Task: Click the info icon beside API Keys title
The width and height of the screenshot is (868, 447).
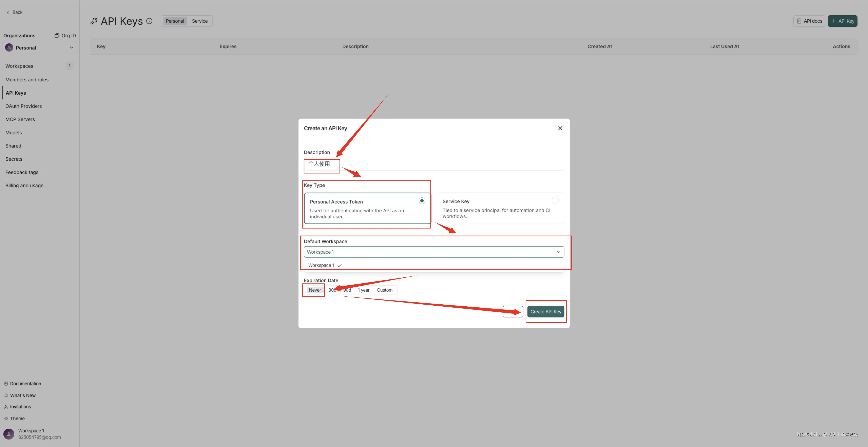Action: click(149, 21)
